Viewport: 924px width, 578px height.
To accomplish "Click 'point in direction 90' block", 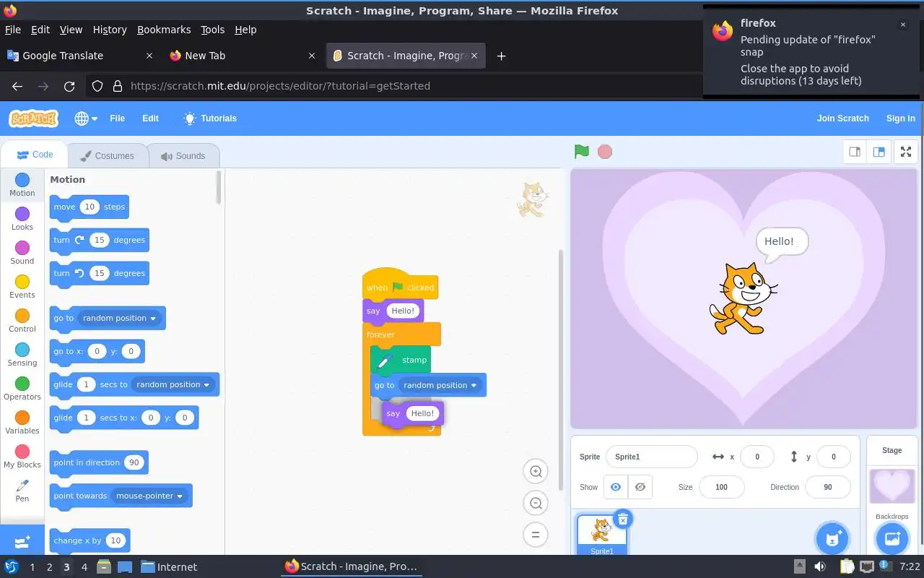I will pos(99,462).
